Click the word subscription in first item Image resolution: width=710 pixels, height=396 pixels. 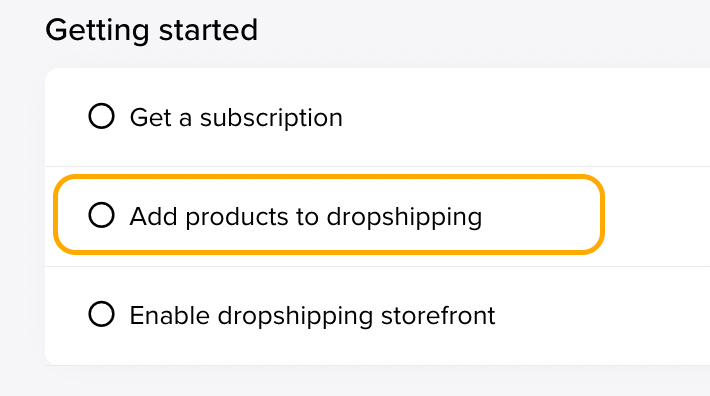click(271, 119)
